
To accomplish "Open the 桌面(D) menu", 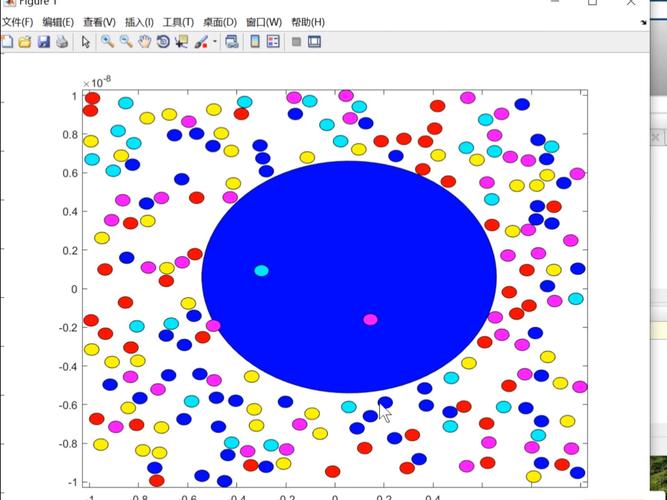I will pos(220,22).
